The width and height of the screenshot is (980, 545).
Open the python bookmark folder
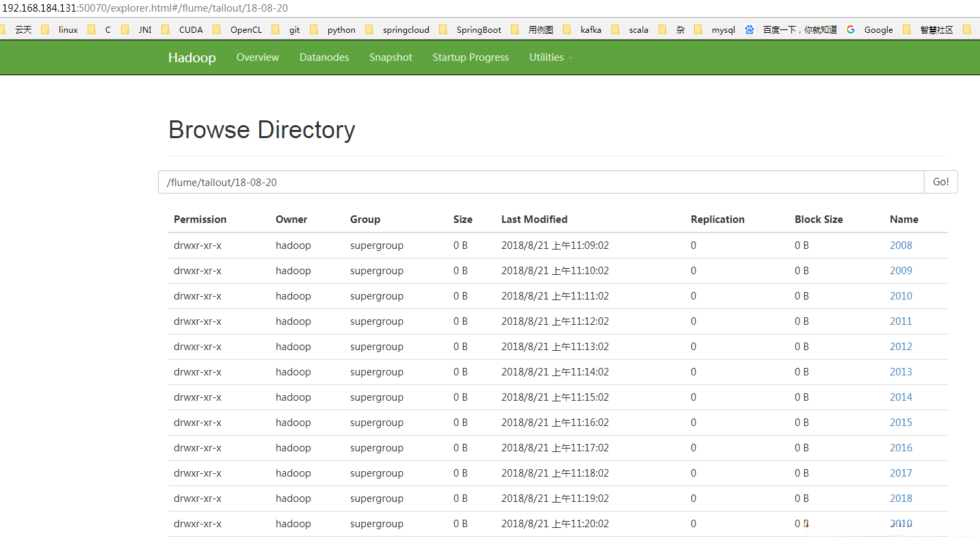[x=341, y=29]
